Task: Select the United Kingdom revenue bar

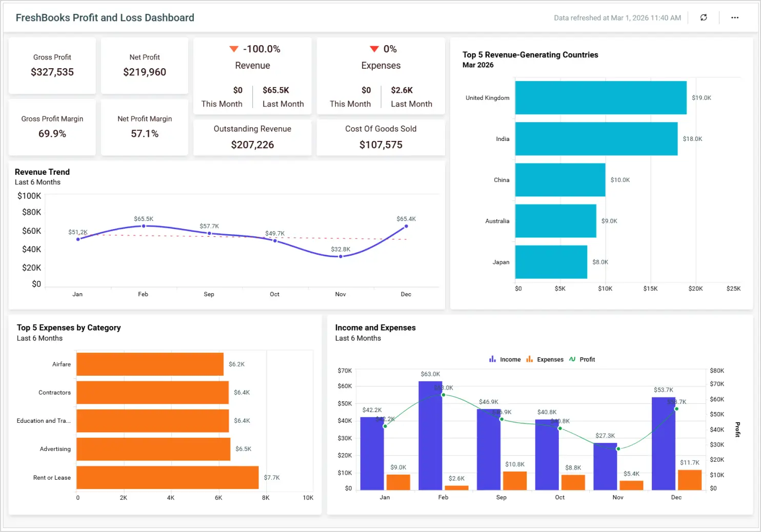Action: [x=601, y=98]
